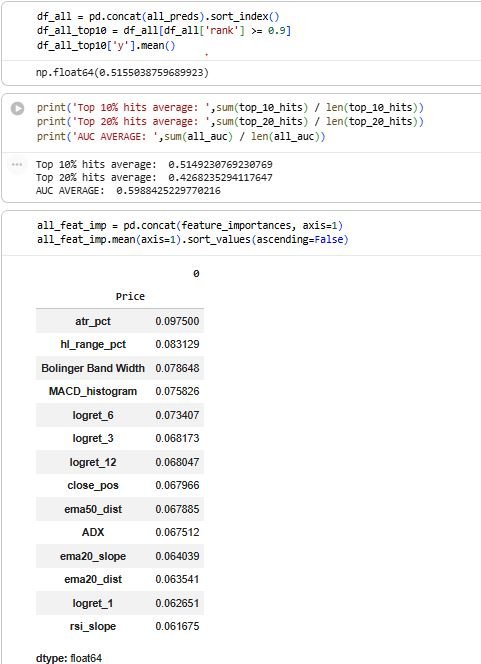Click the column header 0

pos(196,274)
